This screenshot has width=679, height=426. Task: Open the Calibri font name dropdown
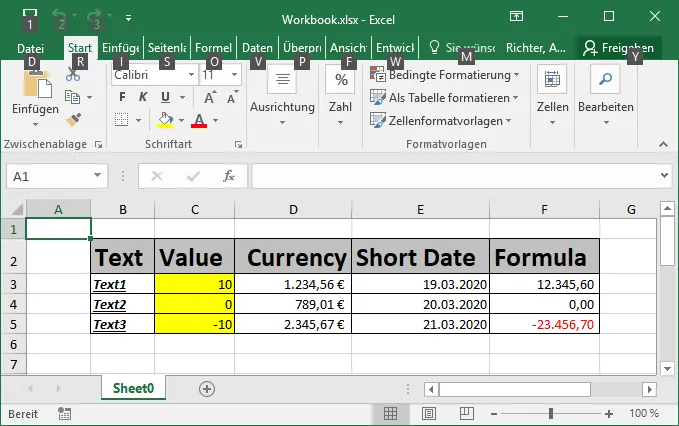(191, 75)
